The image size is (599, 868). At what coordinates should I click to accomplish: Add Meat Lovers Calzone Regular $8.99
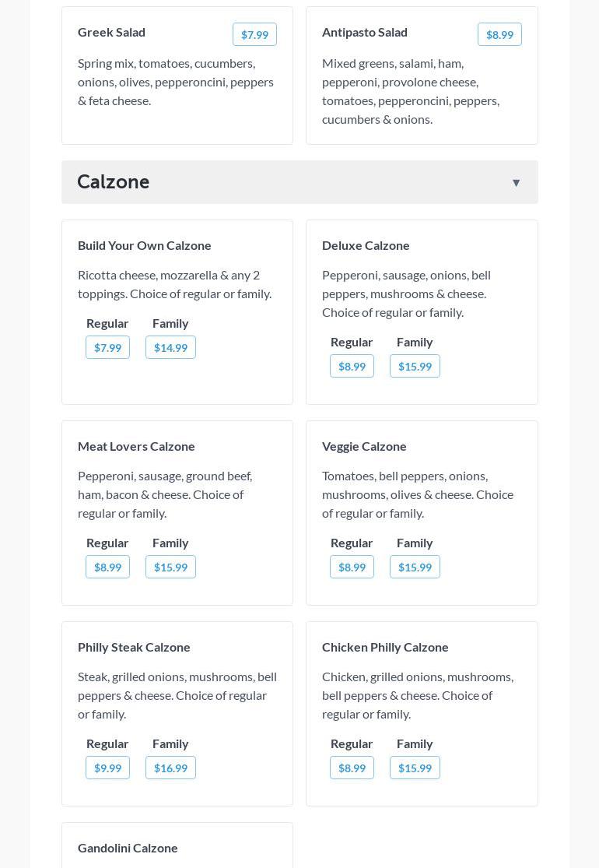107,567
